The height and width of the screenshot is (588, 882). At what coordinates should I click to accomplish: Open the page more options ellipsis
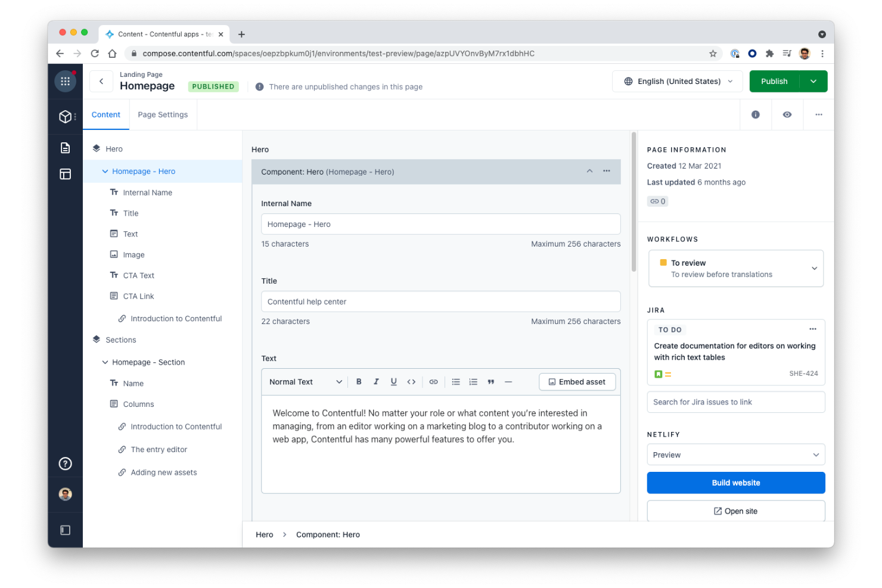[x=819, y=114]
